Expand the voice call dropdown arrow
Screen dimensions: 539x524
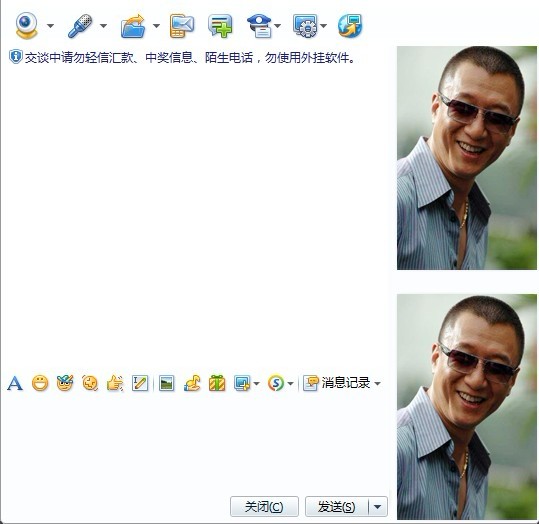103,26
